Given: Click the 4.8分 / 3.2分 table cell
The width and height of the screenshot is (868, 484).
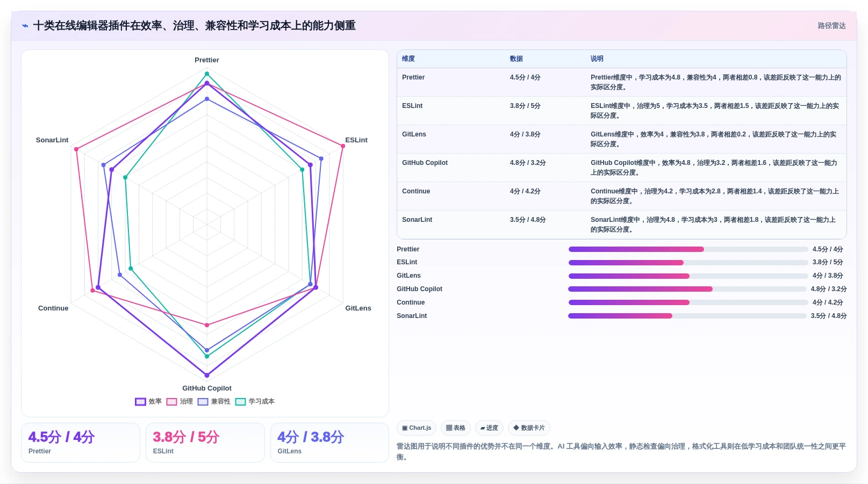Looking at the screenshot, I should (528, 163).
